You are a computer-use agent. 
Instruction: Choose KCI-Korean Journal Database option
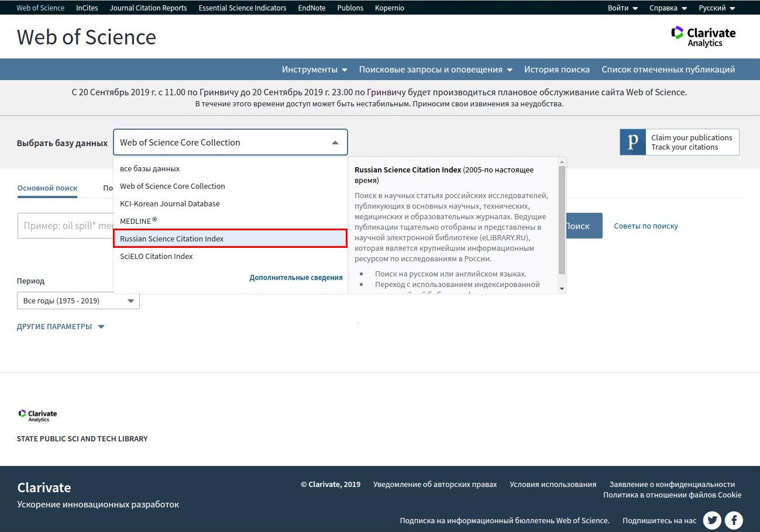tap(170, 203)
